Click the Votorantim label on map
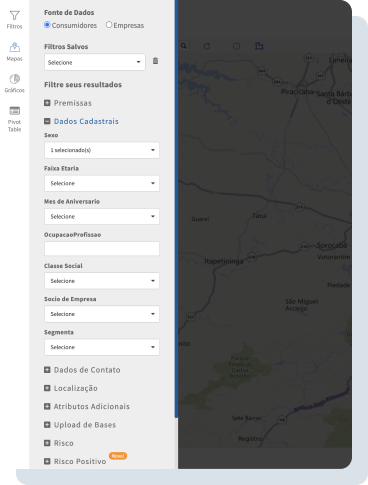 tap(334, 257)
